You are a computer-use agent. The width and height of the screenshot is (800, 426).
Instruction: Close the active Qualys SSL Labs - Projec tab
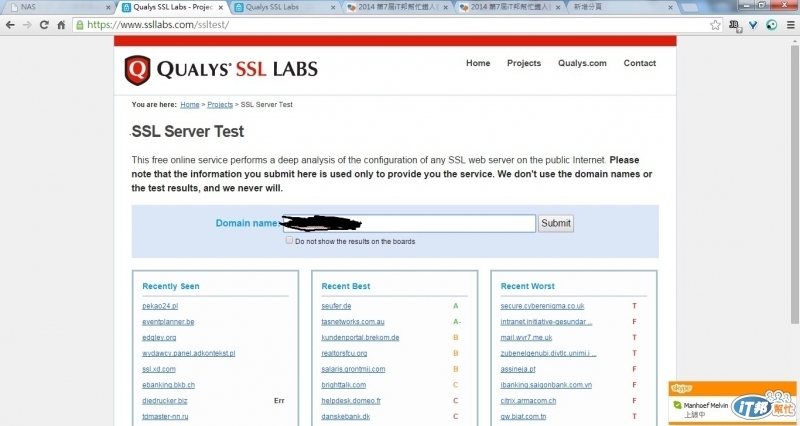click(x=220, y=8)
